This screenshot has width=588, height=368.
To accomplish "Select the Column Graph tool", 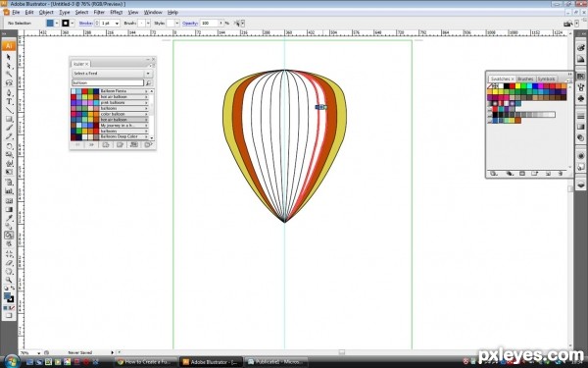I will click(x=9, y=190).
